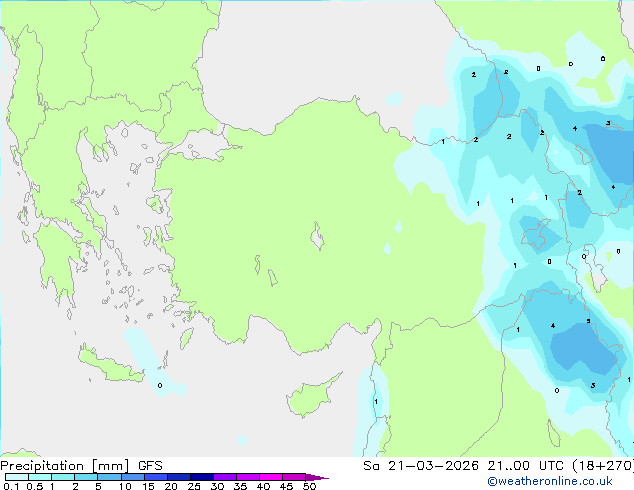Pick the 2–5 mm legend swatch

tap(86, 477)
